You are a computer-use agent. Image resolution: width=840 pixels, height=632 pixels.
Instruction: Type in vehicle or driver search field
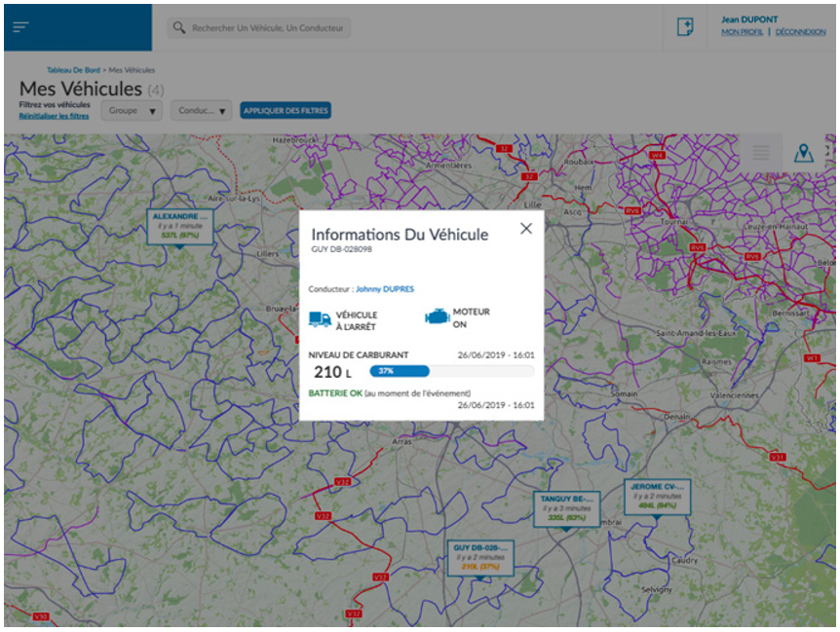[x=268, y=28]
